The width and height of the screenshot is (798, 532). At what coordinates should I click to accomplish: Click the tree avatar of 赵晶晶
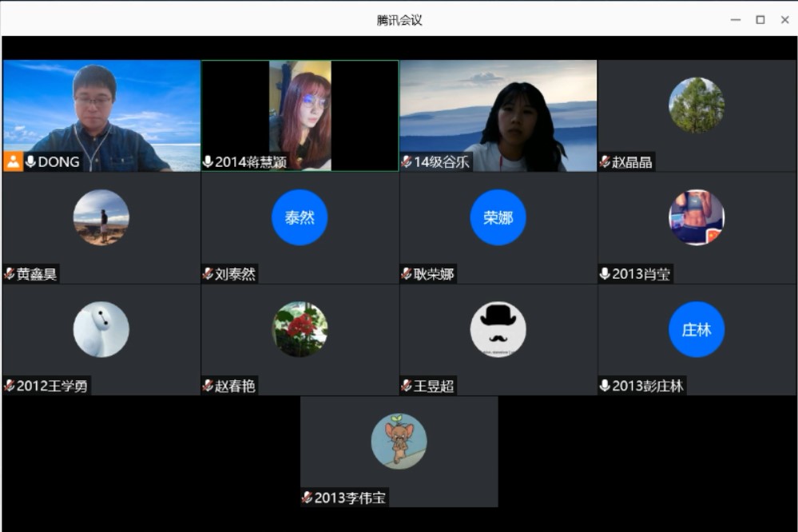tap(696, 105)
